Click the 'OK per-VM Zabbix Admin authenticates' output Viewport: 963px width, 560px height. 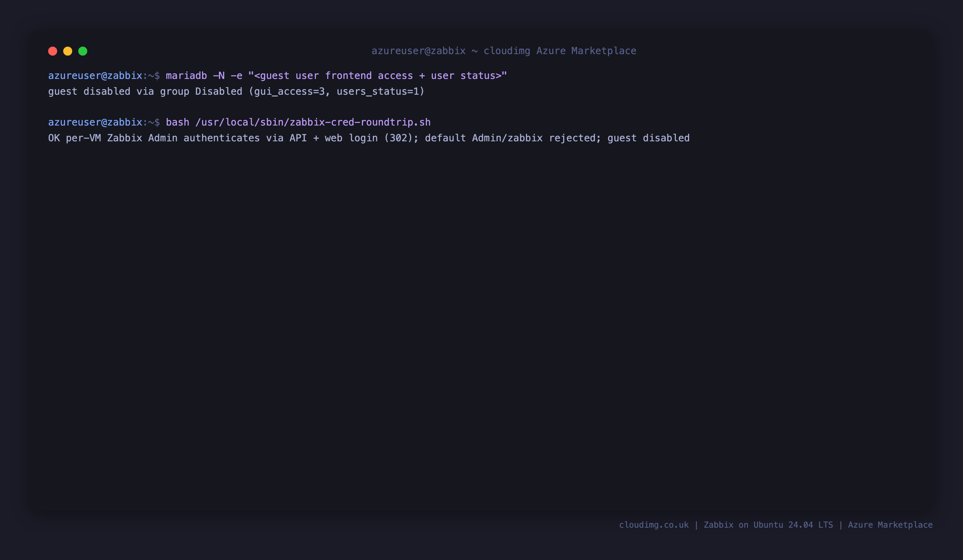click(154, 138)
